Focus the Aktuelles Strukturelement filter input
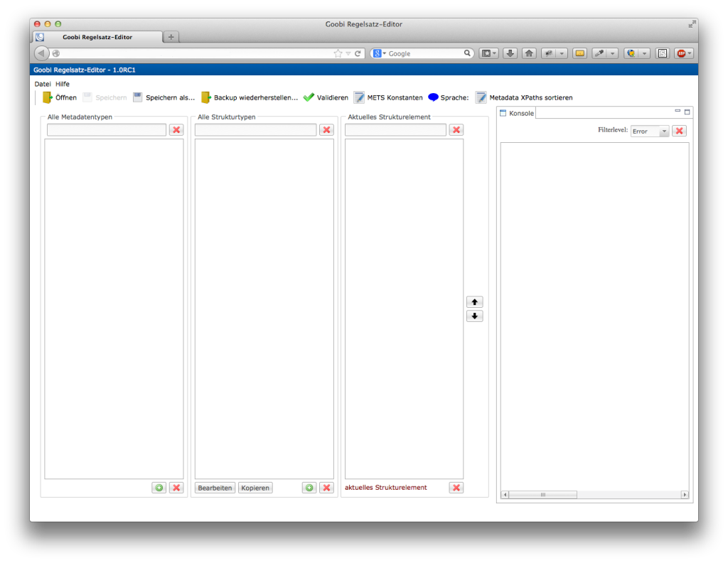This screenshot has height=563, width=728. coord(395,130)
